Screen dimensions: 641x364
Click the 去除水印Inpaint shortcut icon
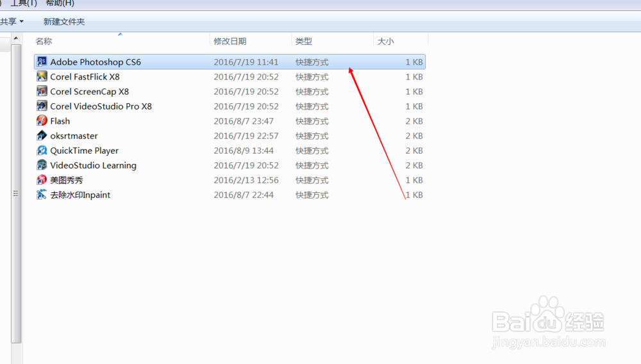[x=42, y=194]
